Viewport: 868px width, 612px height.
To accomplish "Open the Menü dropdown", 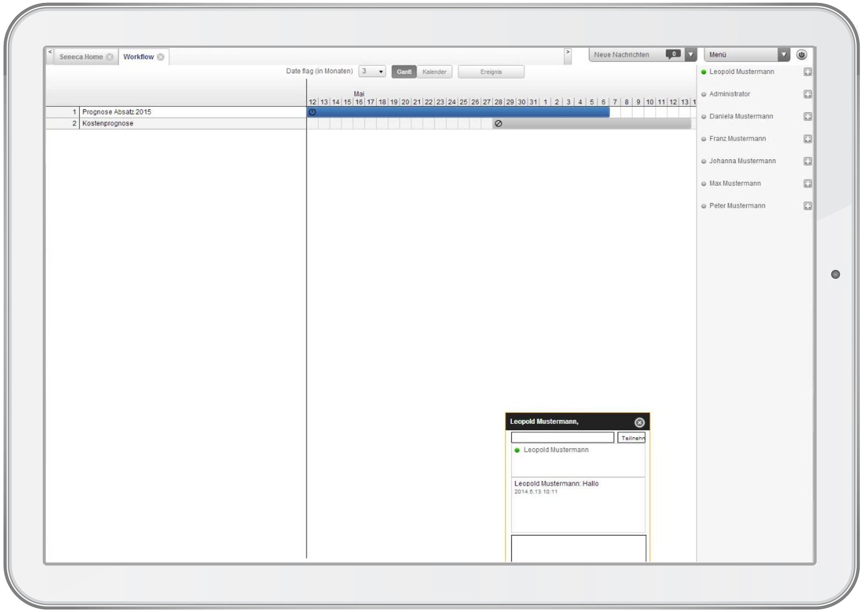I will [783, 55].
